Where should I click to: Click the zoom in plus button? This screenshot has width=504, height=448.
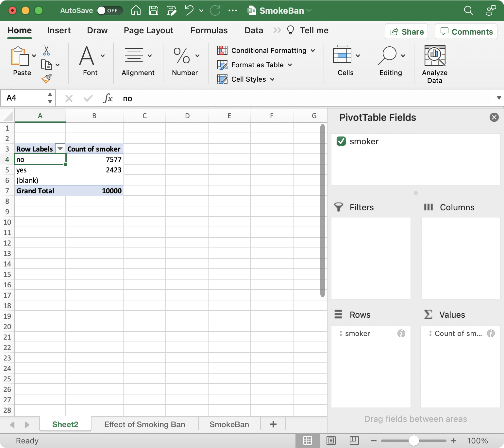[454, 440]
